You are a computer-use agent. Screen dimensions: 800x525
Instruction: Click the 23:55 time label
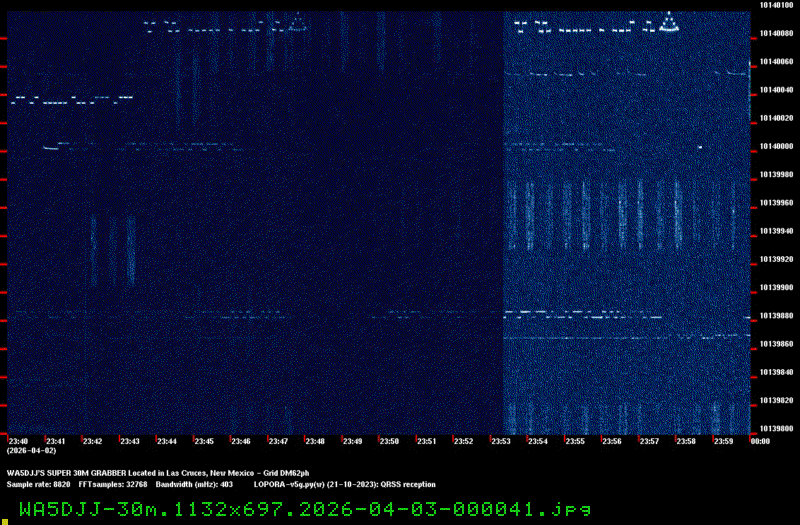pos(575,441)
